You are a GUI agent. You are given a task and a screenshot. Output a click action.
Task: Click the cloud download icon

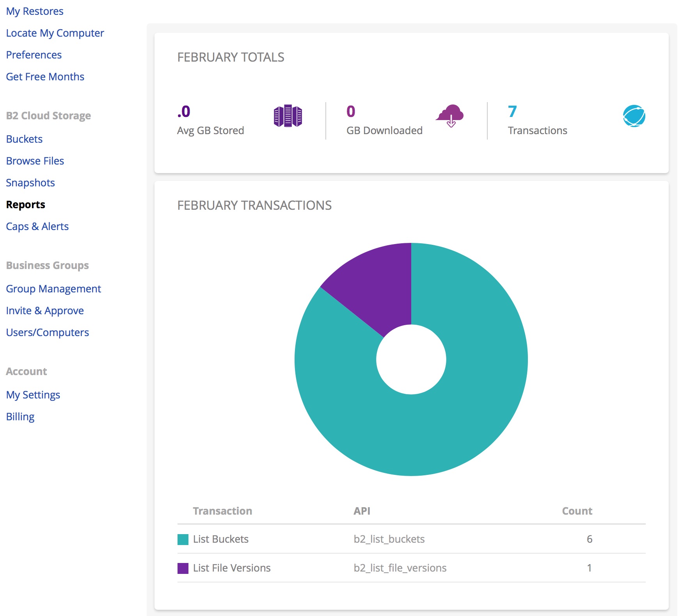click(450, 116)
